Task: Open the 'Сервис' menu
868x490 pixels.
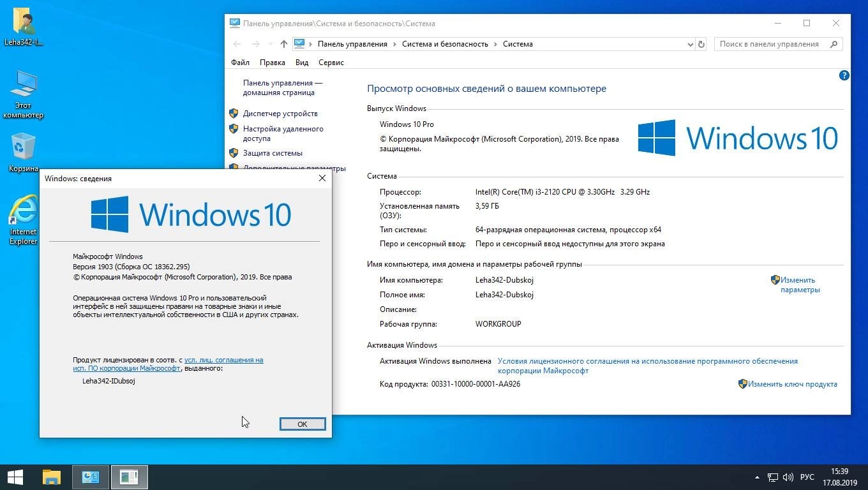Action: click(331, 63)
